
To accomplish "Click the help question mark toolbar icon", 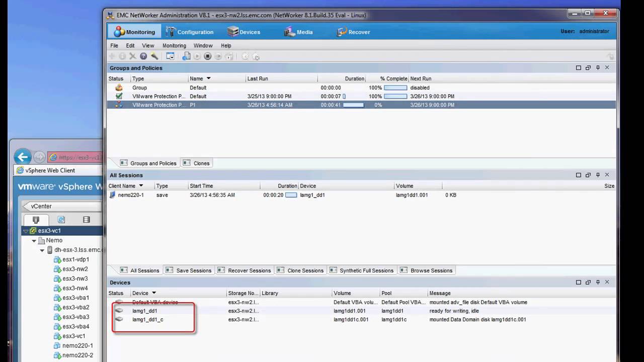I will point(143,56).
